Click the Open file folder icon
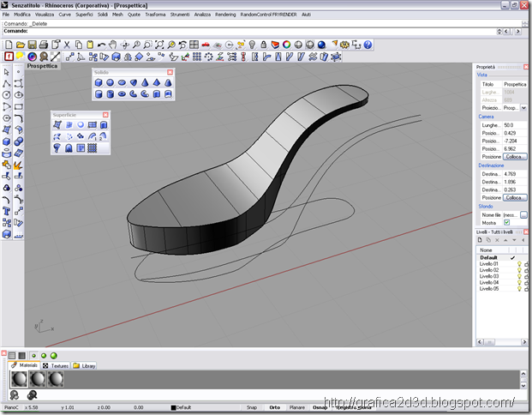The width and height of the screenshot is (532, 415). 21,45
